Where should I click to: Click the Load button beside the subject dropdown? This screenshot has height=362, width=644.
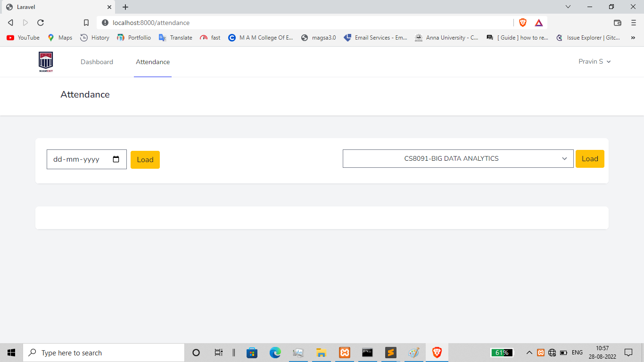click(x=590, y=158)
